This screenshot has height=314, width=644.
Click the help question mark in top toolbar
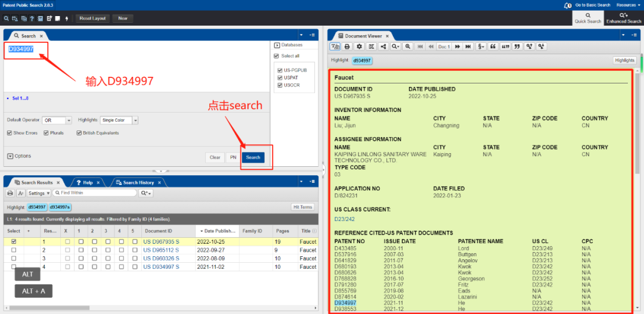point(32,18)
